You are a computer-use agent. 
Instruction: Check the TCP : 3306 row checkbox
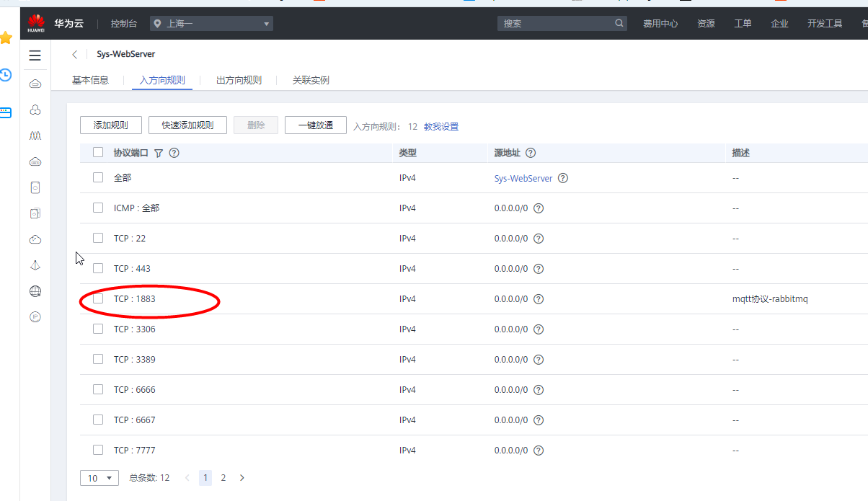tap(98, 329)
